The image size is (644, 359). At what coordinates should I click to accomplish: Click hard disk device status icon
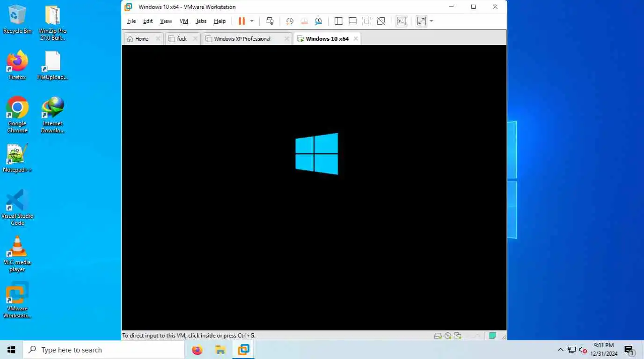click(438, 336)
